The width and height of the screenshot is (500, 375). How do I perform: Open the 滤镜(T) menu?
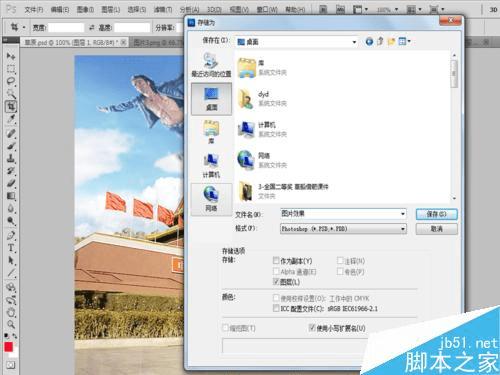pos(163,10)
